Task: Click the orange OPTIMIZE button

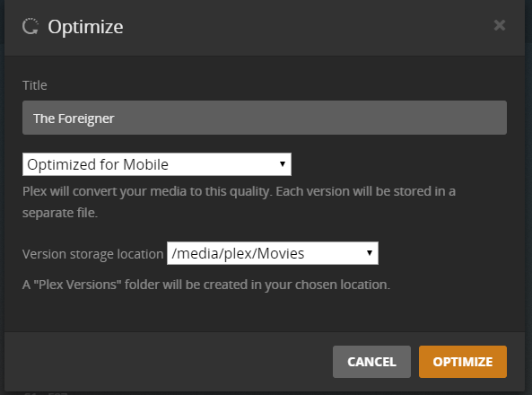Action: [462, 362]
